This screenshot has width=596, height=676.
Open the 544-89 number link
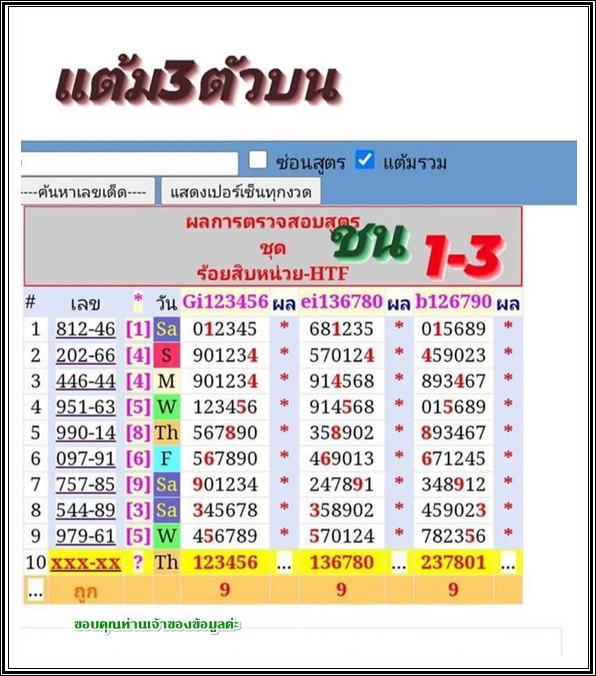pyautogui.click(x=86, y=510)
